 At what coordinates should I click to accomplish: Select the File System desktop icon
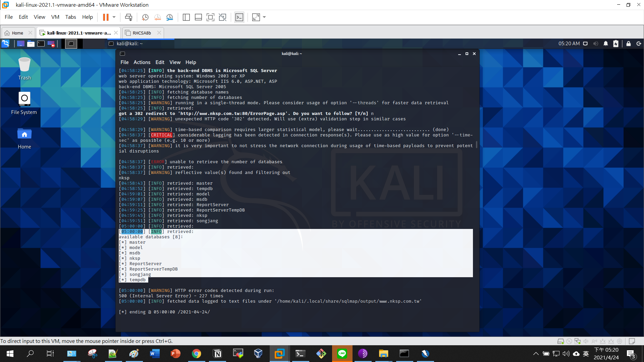coord(24,104)
